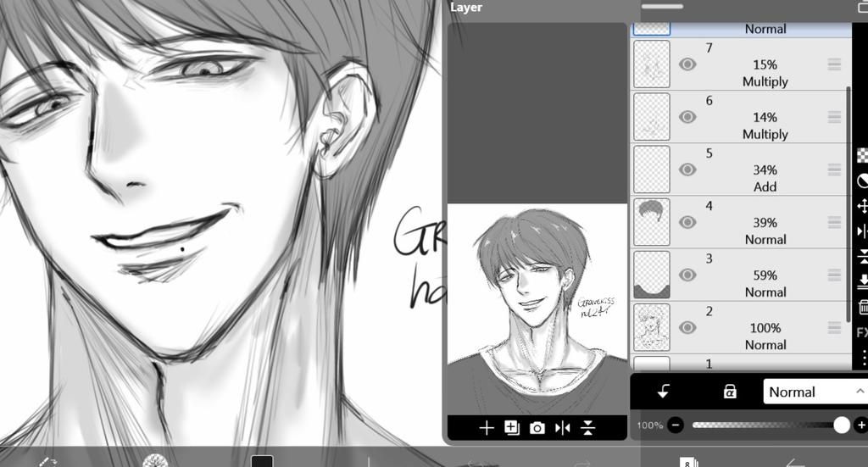Hide layer 7 with eye icon

coord(687,64)
